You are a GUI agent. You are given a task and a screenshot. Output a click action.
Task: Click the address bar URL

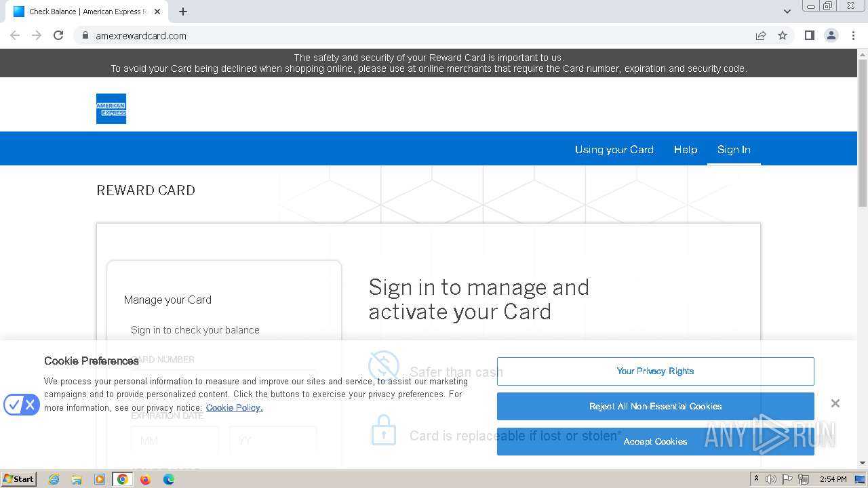141,36
